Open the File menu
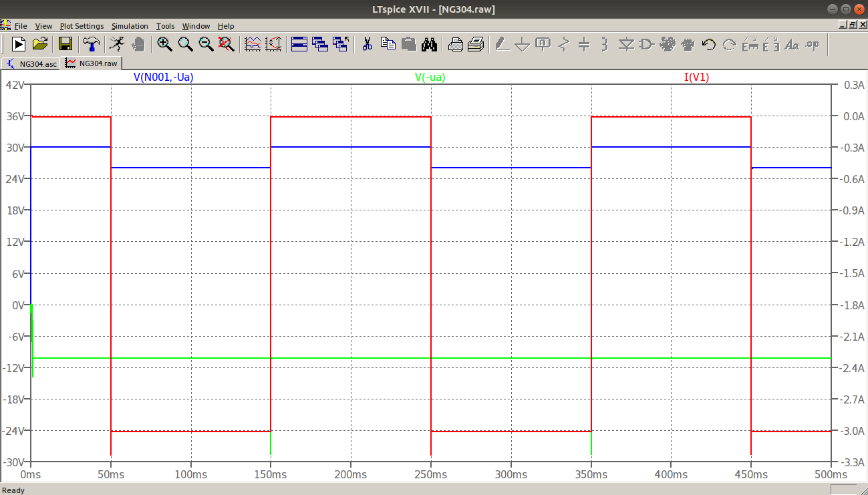This screenshot has height=495, width=868. click(21, 26)
